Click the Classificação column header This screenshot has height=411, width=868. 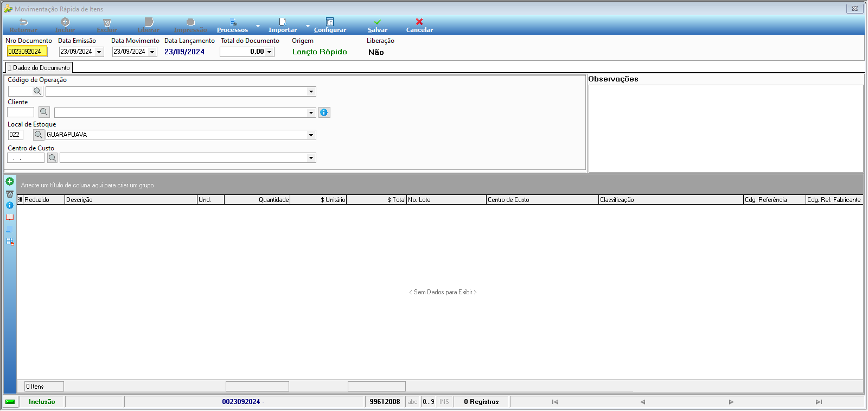coord(671,200)
